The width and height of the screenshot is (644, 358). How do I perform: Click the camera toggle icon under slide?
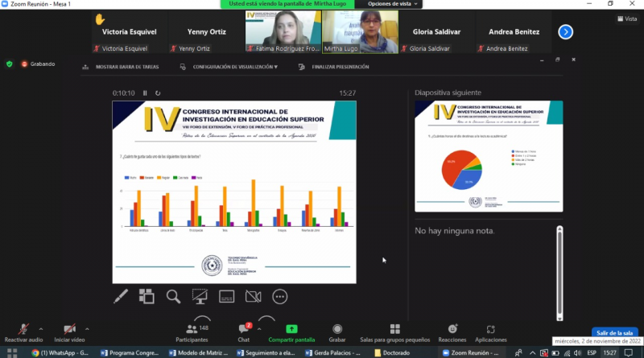tap(254, 297)
